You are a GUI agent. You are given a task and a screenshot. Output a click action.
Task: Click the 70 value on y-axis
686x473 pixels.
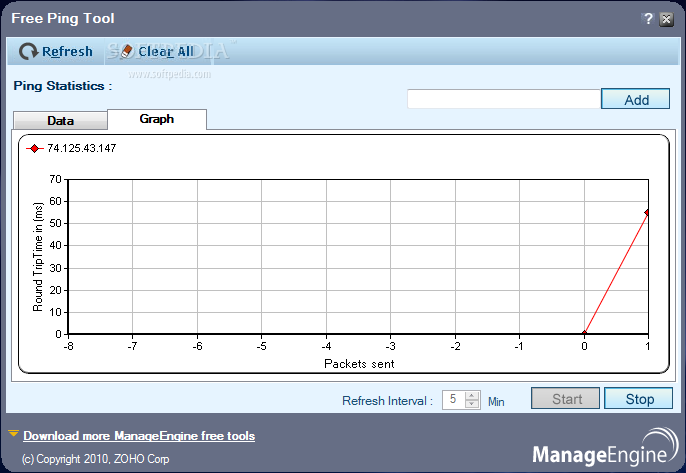pyautogui.click(x=55, y=179)
